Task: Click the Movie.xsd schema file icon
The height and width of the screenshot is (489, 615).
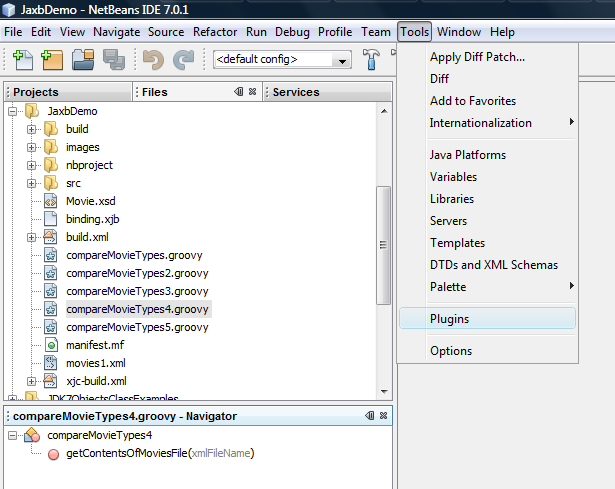Action: pyautogui.click(x=50, y=201)
